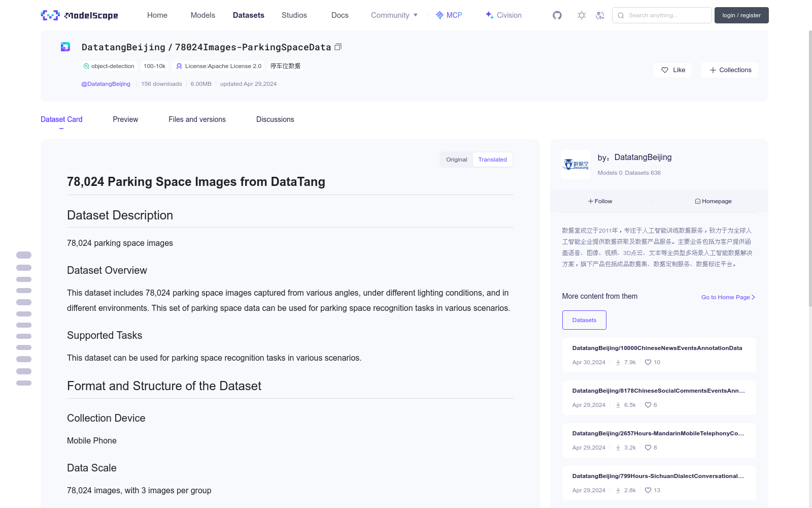Click the 停车位数据 tag
The height and width of the screenshot is (508, 812).
click(285, 66)
